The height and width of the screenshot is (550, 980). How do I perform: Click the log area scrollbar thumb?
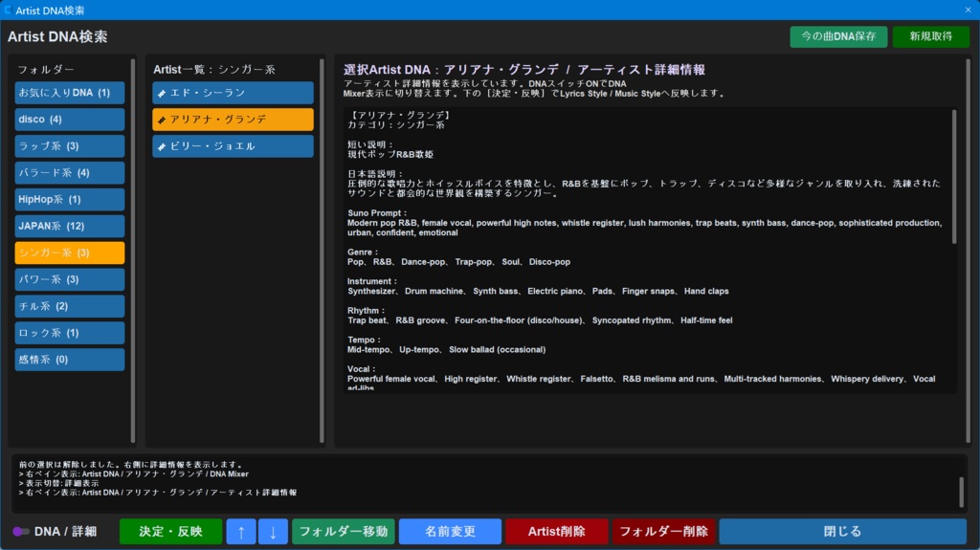tap(961, 492)
